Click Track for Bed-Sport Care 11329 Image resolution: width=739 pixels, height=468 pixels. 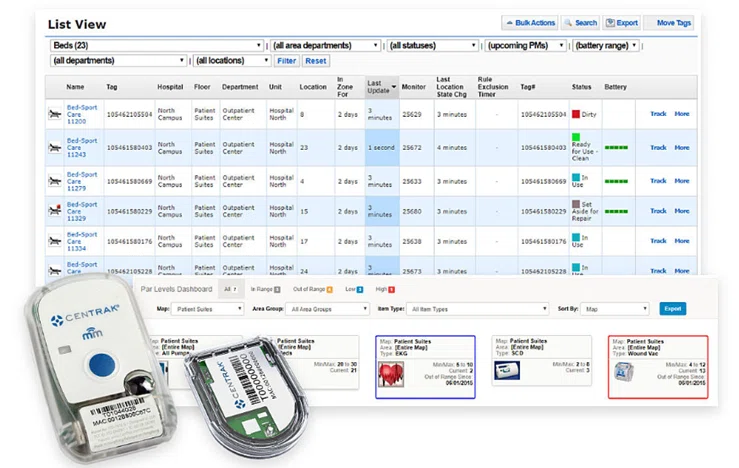[x=658, y=211]
